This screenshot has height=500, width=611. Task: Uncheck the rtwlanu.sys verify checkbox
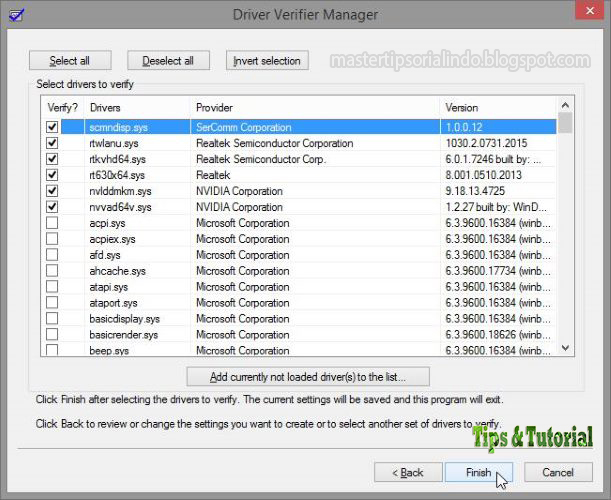click(x=52, y=143)
